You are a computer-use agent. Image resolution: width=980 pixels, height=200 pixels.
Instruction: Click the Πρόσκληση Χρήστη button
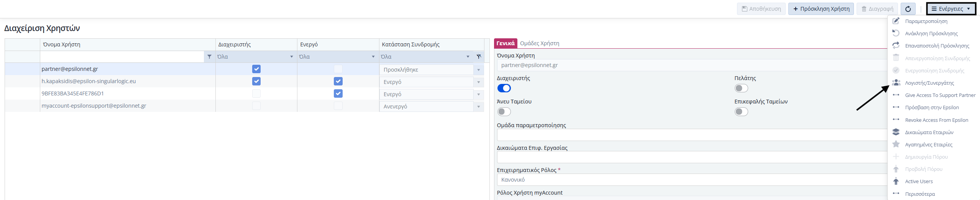(821, 9)
